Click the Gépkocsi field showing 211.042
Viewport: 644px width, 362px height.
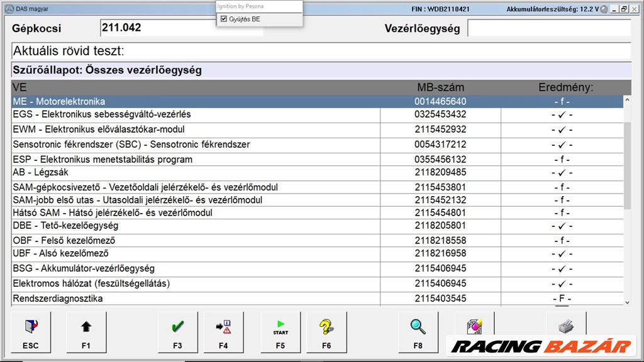coord(181,28)
